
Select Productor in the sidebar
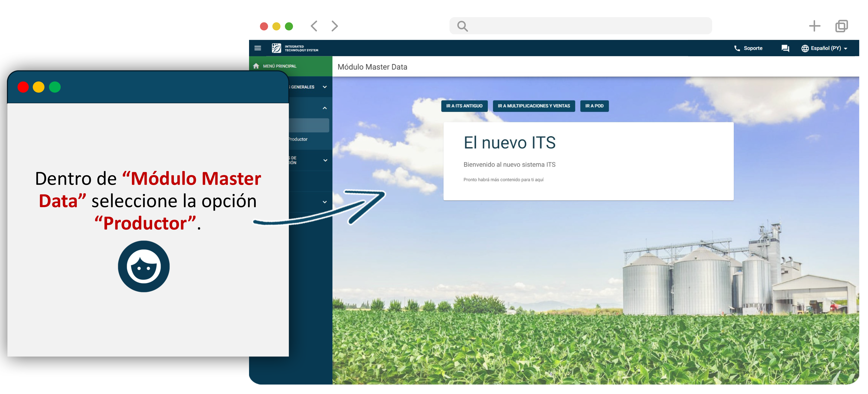[x=298, y=139]
